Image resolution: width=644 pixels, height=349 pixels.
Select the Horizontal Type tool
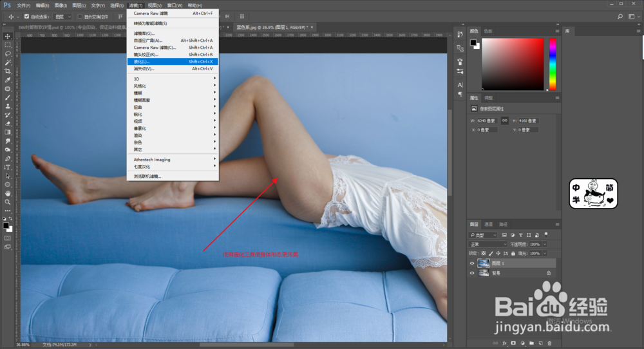pos(7,167)
